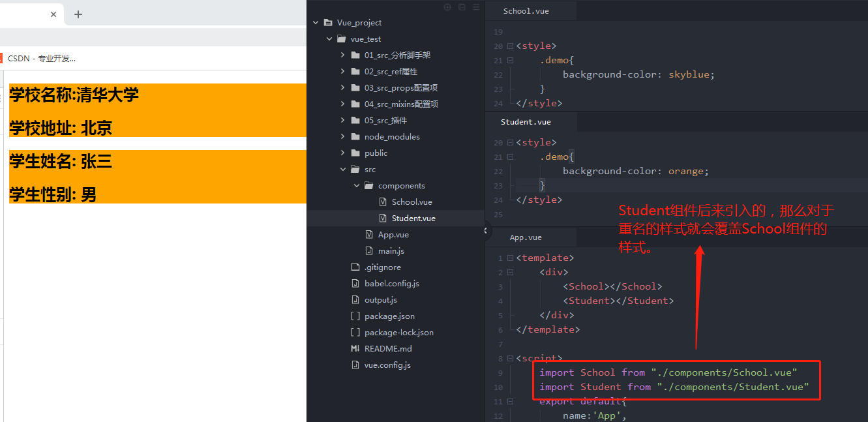868x422 pixels.
Task: Fold the div block in App.vue line 2
Action: pos(510,273)
